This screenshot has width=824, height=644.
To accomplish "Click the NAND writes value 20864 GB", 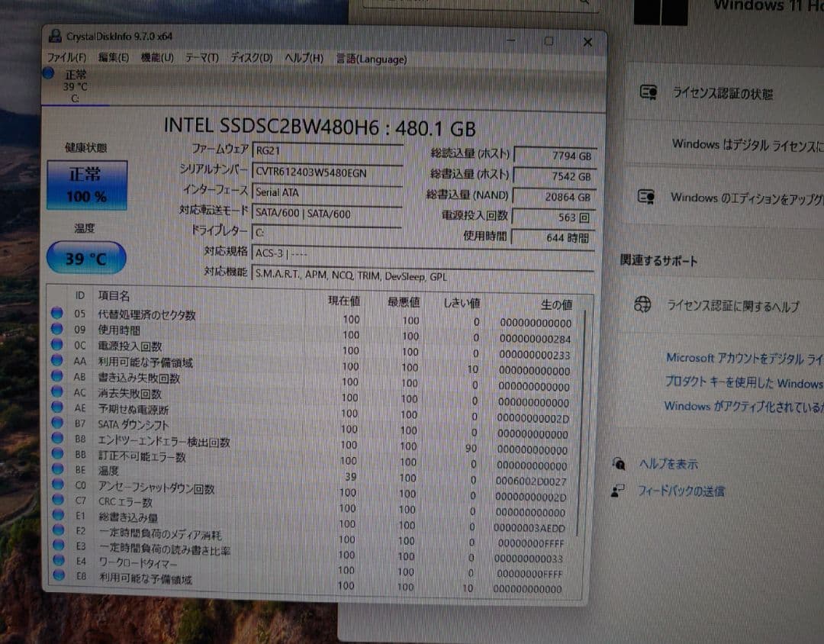I will coord(554,197).
